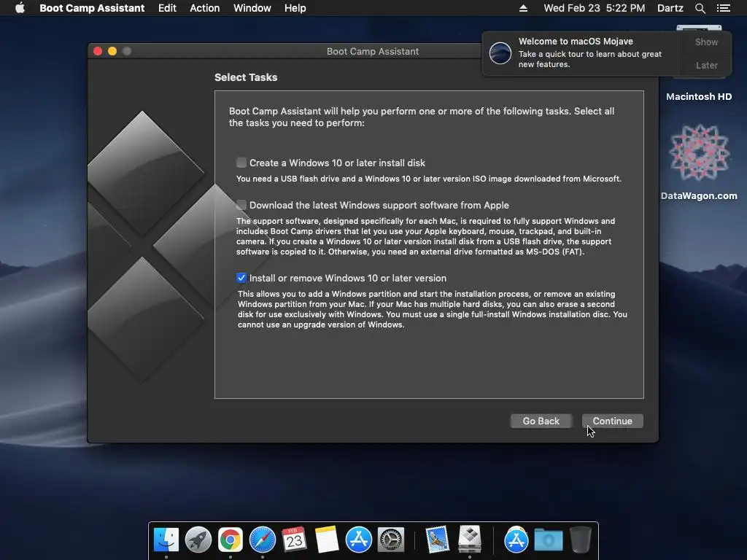This screenshot has height=560, width=747.
Task: Click the Dartz user menu
Action: (x=670, y=8)
